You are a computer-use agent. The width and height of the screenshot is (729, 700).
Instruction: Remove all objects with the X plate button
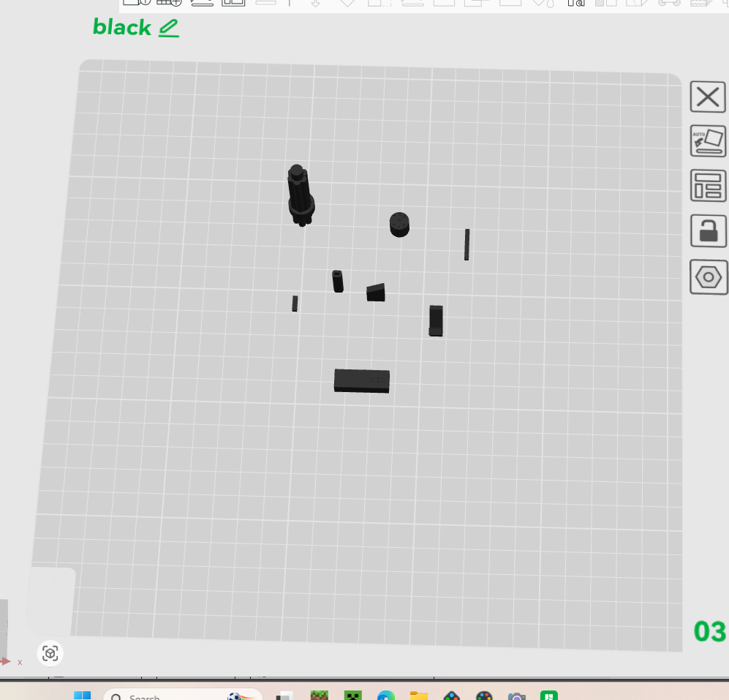708,97
